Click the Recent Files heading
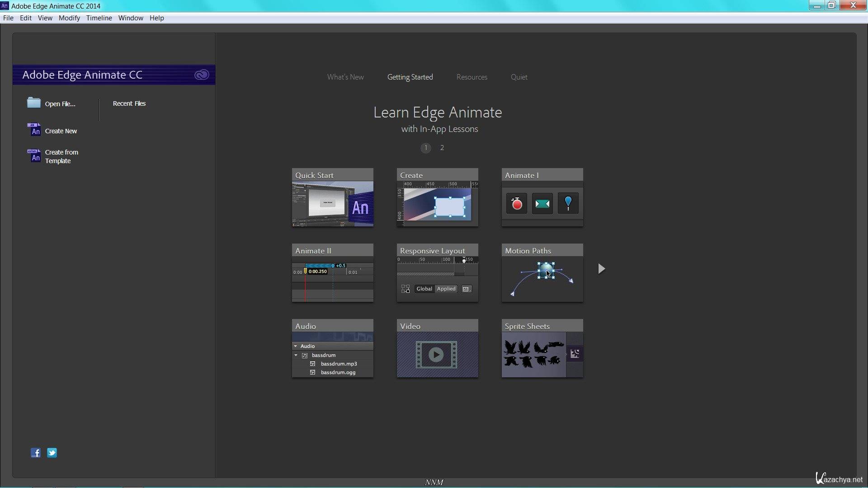The height and width of the screenshot is (488, 868). (x=129, y=103)
